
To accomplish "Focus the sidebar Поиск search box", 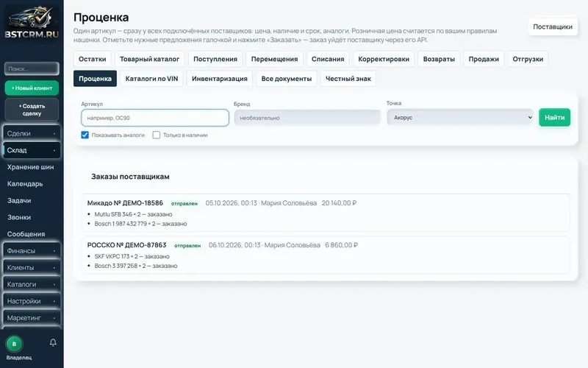I will [32, 68].
